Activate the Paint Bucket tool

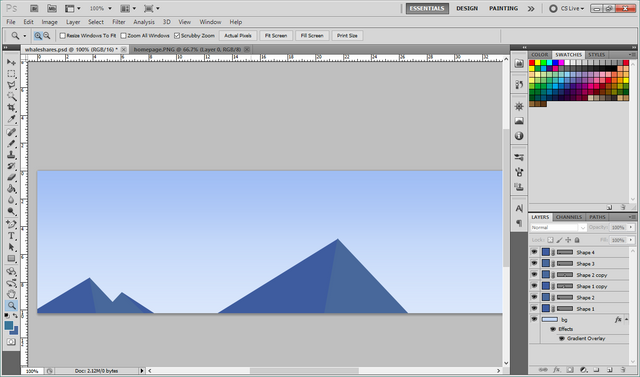point(11,189)
